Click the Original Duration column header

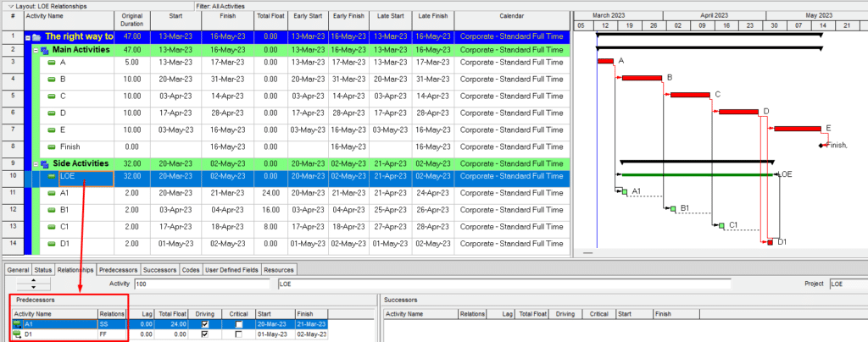click(132, 19)
